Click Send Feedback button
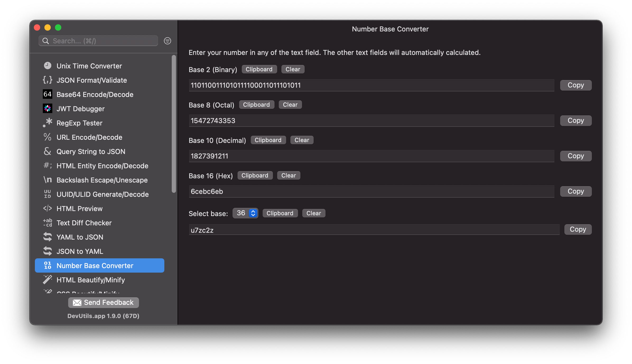Screen dimensions: 632x364 [x=103, y=303]
